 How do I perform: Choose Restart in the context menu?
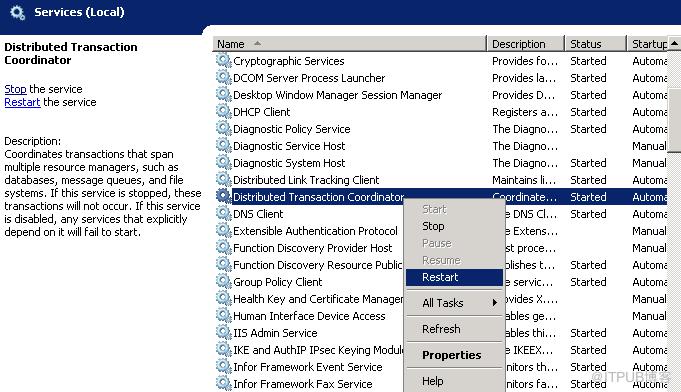coord(454,277)
